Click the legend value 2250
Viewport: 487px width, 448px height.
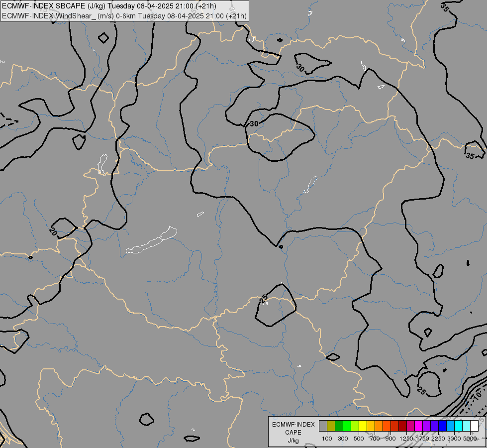[438, 439]
